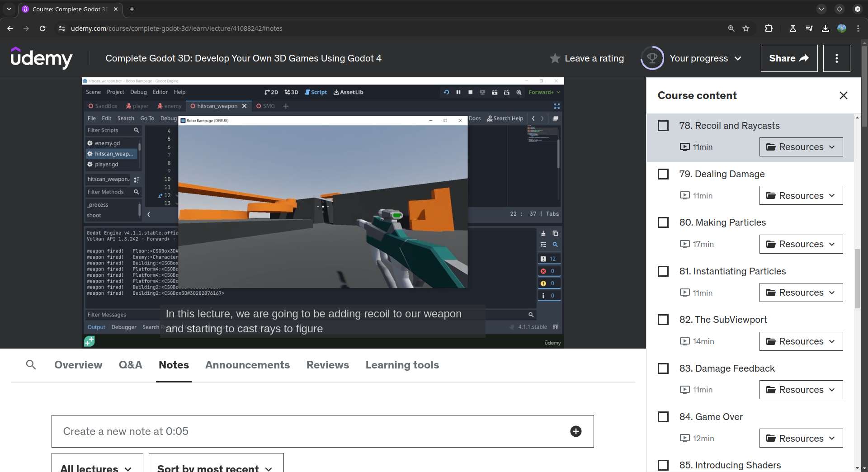
Task: Click the trophy progress icon
Action: click(x=652, y=58)
